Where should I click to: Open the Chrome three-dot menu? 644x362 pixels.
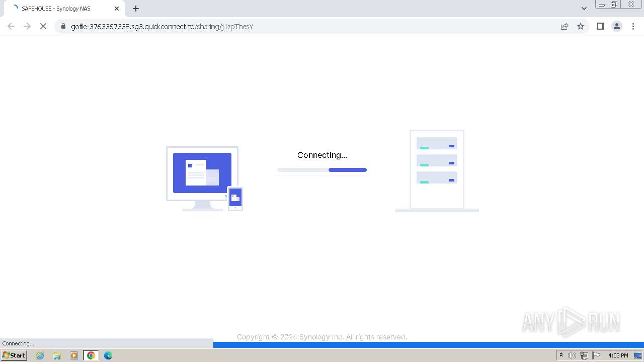point(633,26)
